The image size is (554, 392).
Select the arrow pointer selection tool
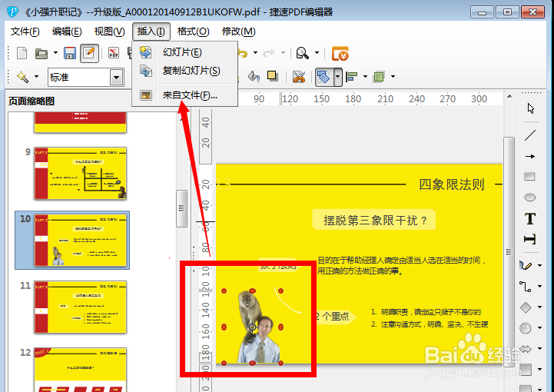[530, 108]
